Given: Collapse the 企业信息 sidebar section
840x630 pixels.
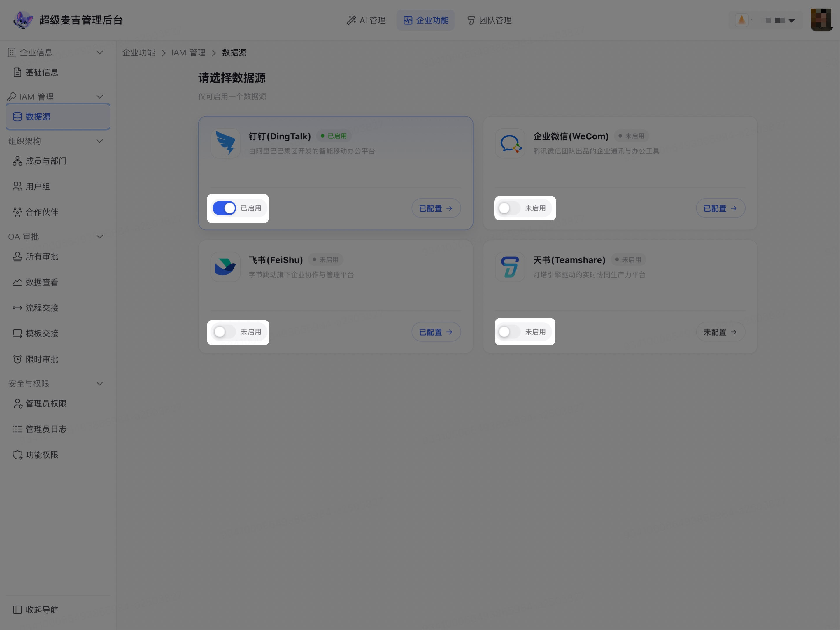Looking at the screenshot, I should click(x=99, y=52).
